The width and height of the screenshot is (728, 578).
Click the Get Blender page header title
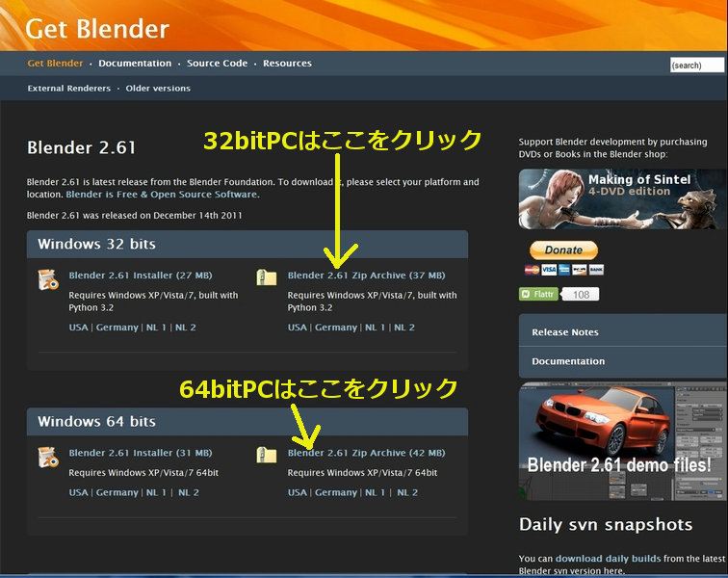[x=97, y=29]
